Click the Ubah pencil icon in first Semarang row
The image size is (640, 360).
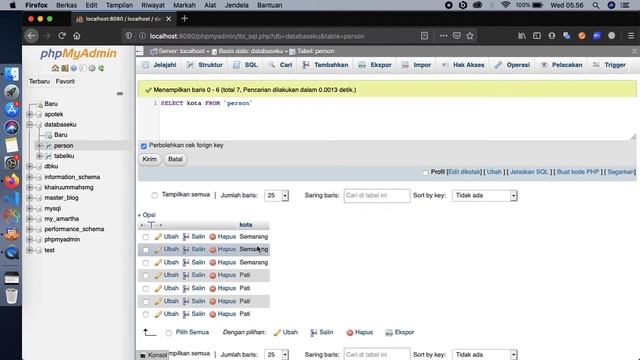pos(158,237)
